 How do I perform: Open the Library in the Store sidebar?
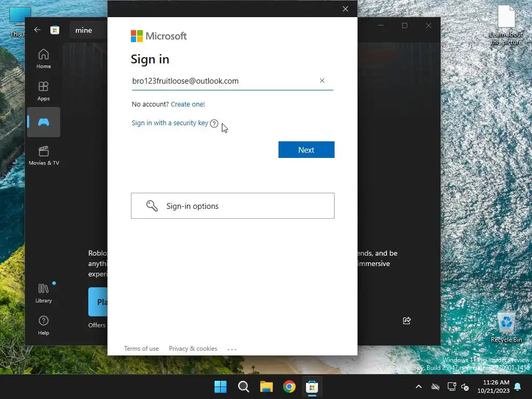coord(44,293)
